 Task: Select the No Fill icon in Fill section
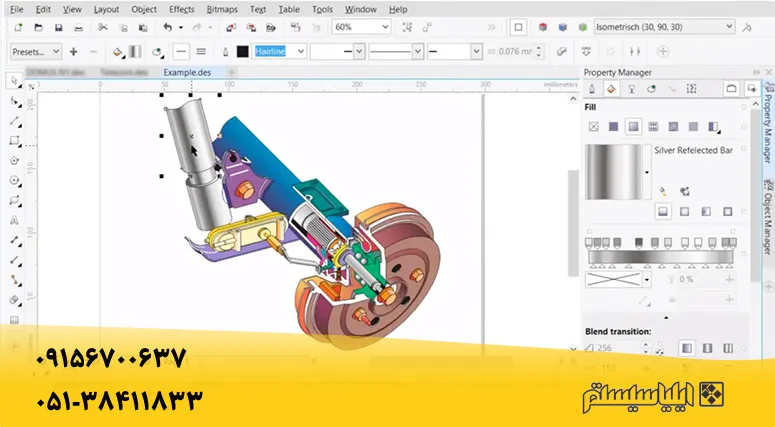[x=593, y=127]
